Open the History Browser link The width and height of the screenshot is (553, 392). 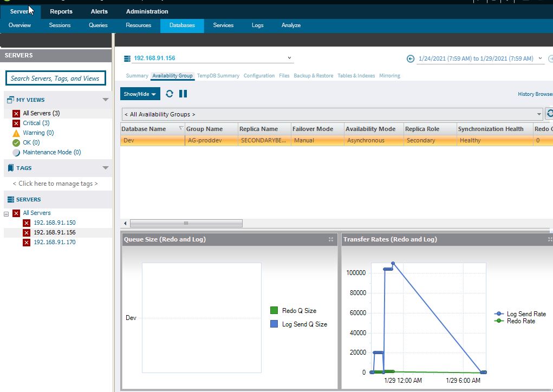click(x=535, y=94)
